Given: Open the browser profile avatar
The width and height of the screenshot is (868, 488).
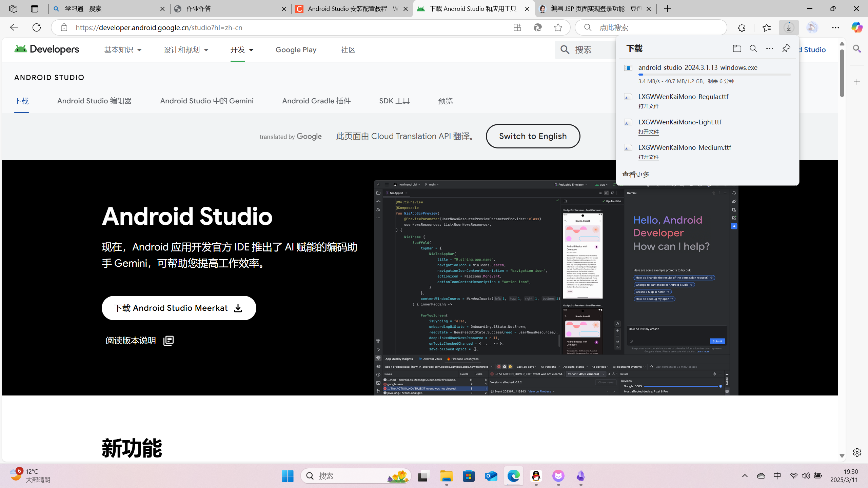Looking at the screenshot, I should tap(812, 27).
